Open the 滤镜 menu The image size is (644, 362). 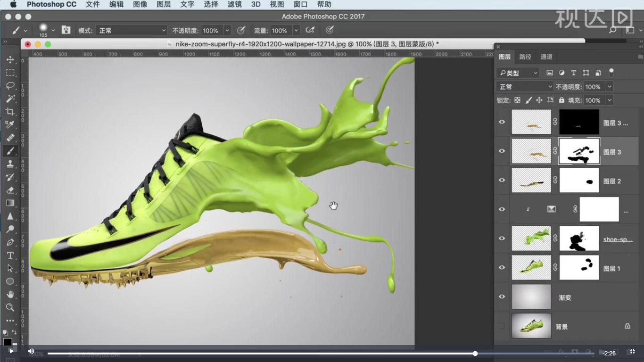pos(234,4)
